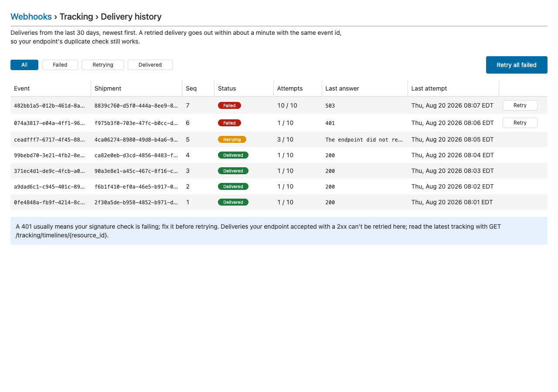Click the Retry all failed button
Image resolution: width=558 pixels, height=392 pixels.
[517, 65]
